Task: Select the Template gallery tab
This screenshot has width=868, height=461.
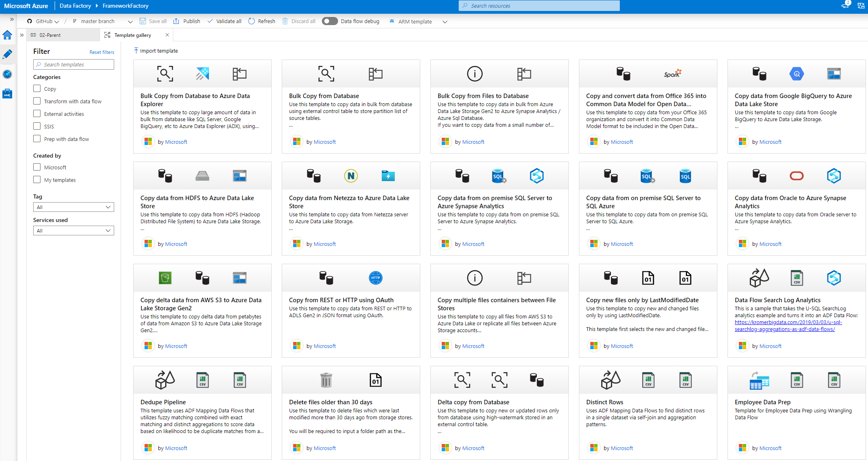Action: pyautogui.click(x=132, y=35)
